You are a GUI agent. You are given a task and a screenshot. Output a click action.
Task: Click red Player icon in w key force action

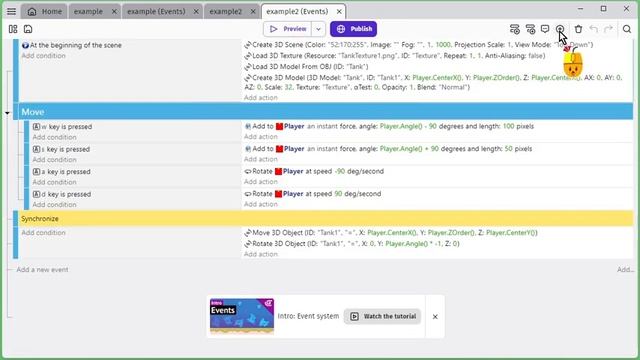pos(279,127)
